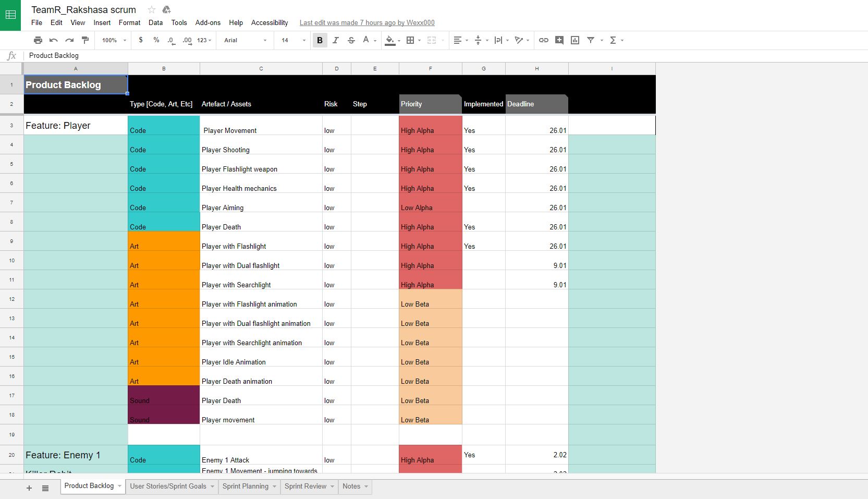Toggle bold formatting
This screenshot has width=868, height=499.
coord(320,40)
